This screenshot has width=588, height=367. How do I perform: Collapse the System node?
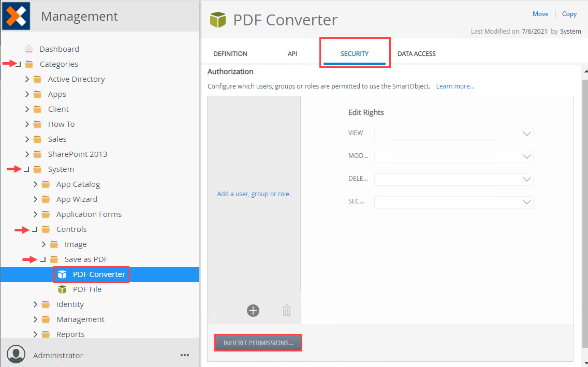click(x=26, y=169)
